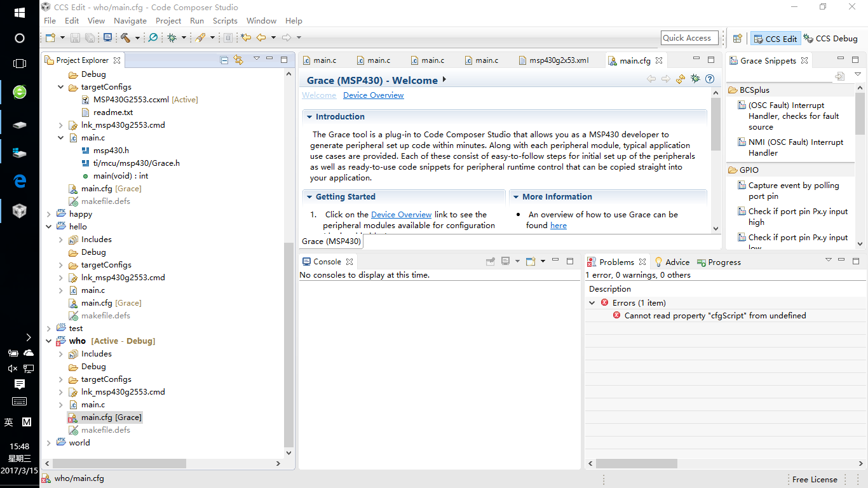Open the Build toolbar dropdown arrow

[137, 38]
